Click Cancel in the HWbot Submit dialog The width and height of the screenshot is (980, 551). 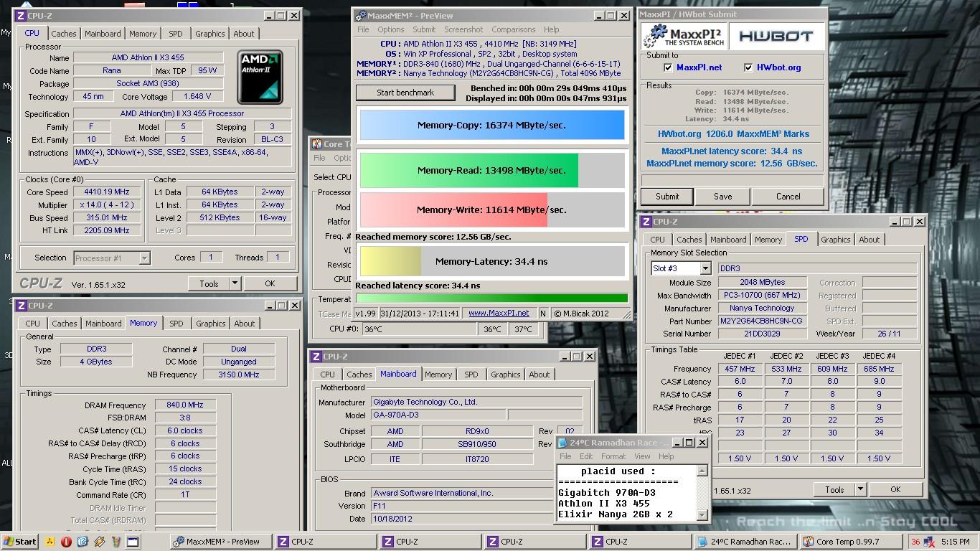pos(788,197)
